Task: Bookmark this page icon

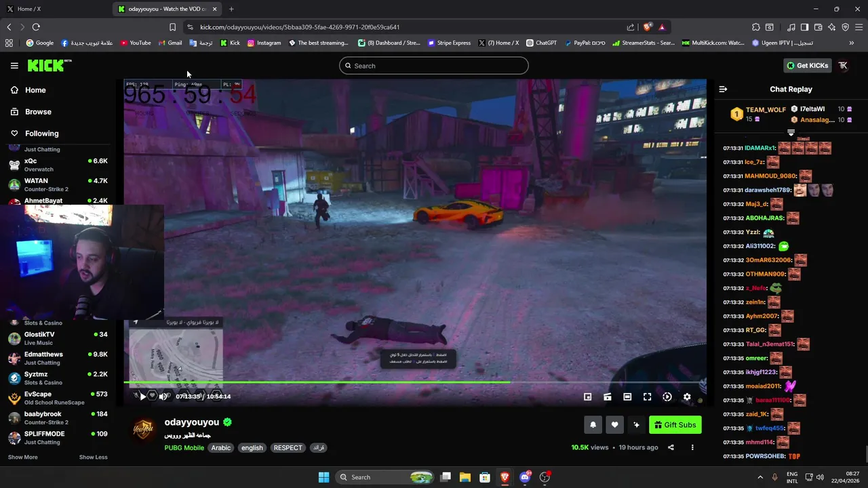Action: [172, 27]
